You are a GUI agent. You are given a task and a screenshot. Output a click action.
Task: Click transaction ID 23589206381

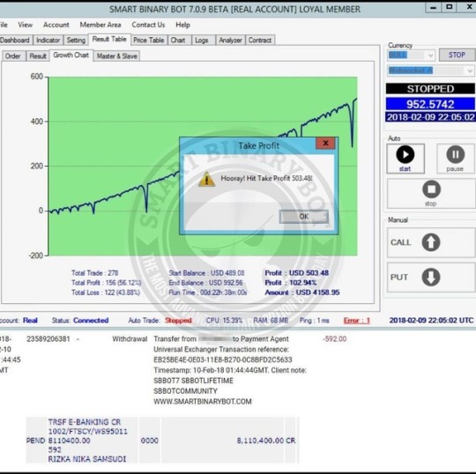point(48,339)
